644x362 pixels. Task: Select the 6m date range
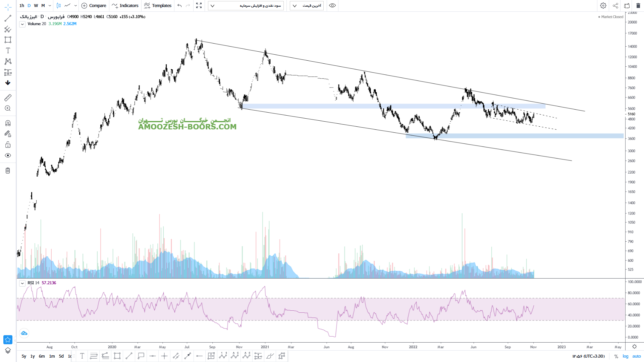42,356
